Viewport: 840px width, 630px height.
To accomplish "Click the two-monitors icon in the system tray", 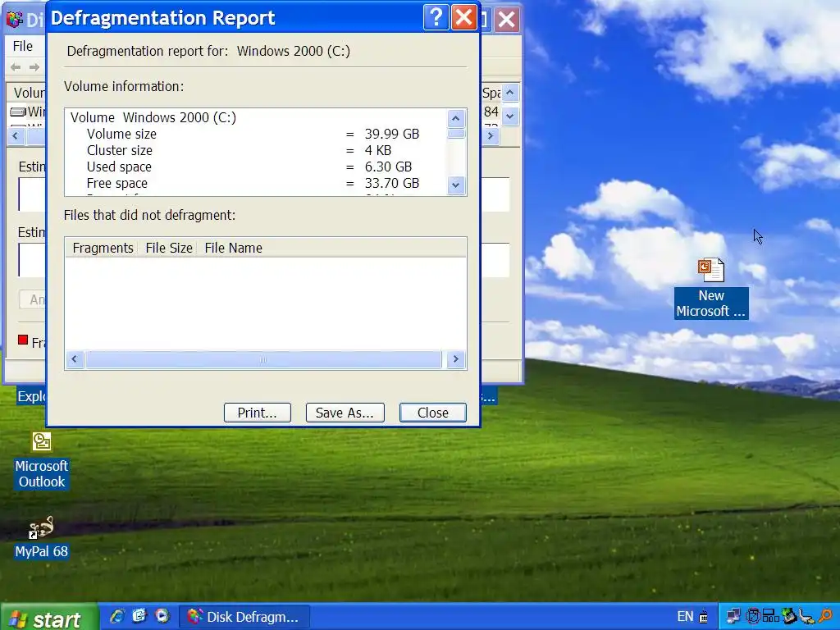I will [733, 617].
